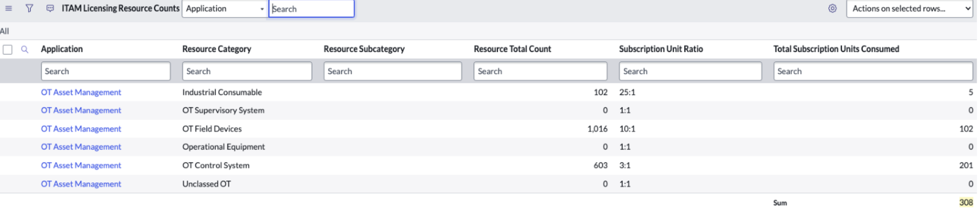Open the list controls hamburger menu
The image size is (980, 218).
9,8
